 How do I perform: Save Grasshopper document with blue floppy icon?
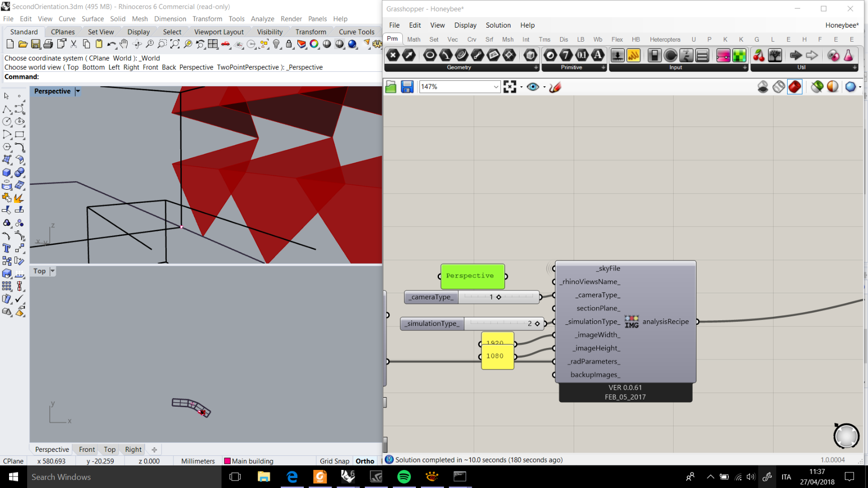(x=407, y=87)
